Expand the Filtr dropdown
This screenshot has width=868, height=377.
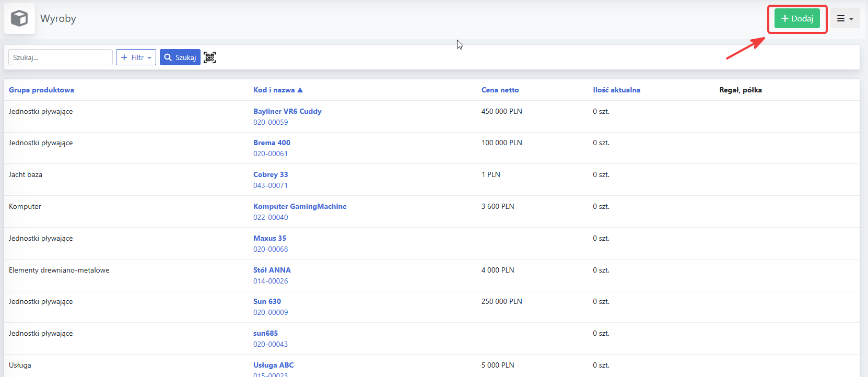136,57
